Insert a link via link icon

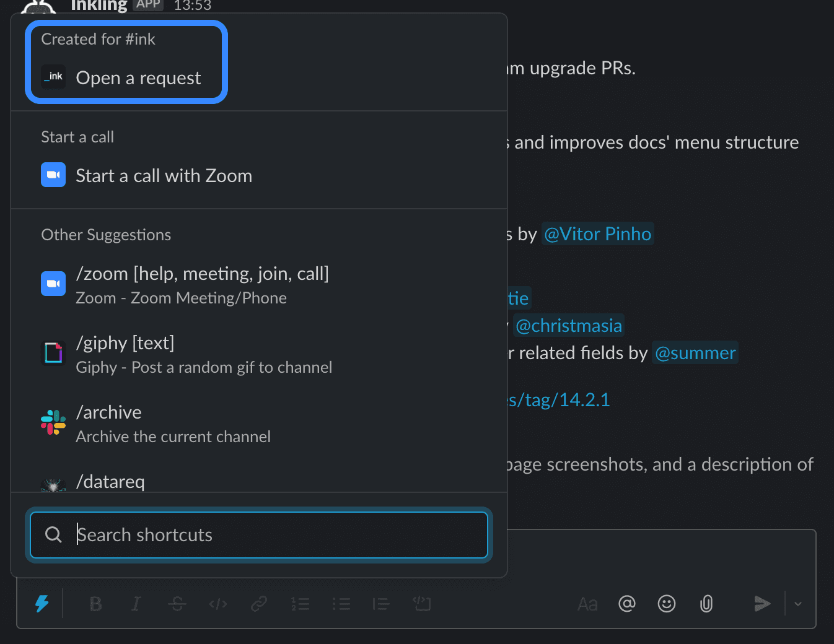click(x=259, y=604)
